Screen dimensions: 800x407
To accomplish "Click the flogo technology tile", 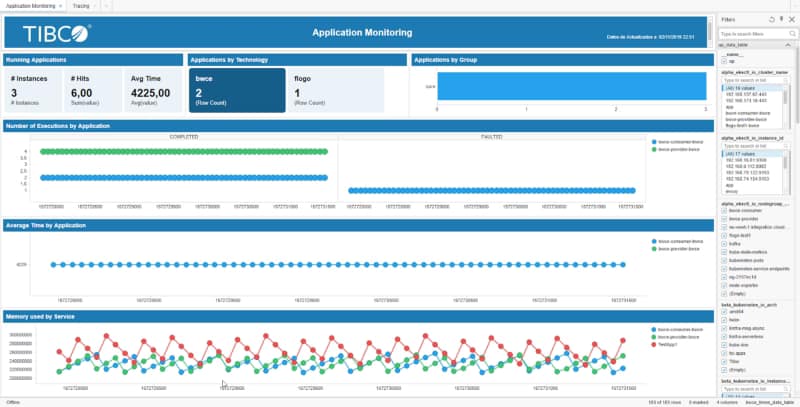I will [x=334, y=90].
